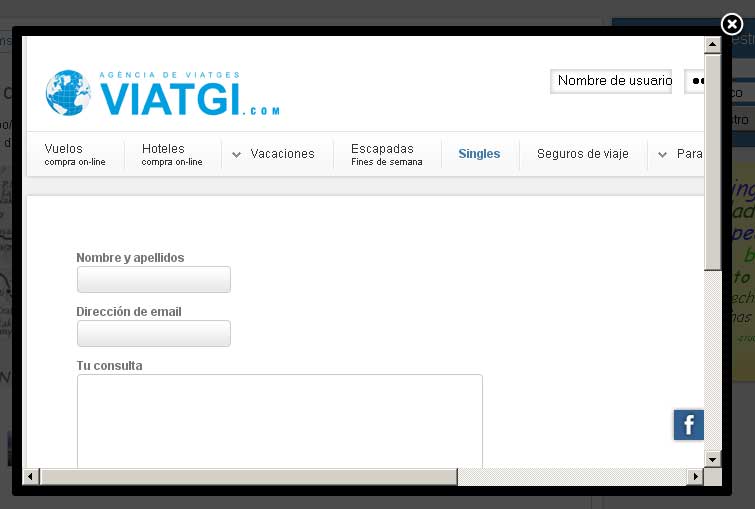The width and height of the screenshot is (755, 509).
Task: Click the Dirección de email label
Action: pos(129,312)
